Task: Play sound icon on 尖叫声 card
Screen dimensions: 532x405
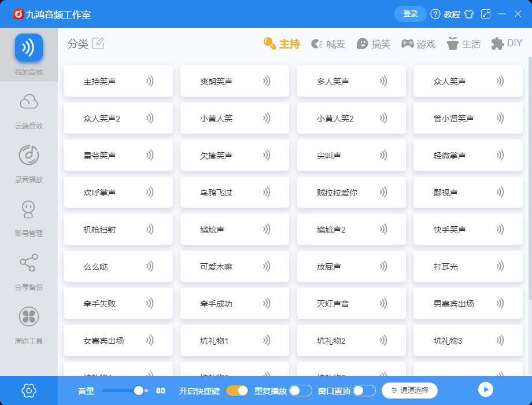Action: coord(383,155)
